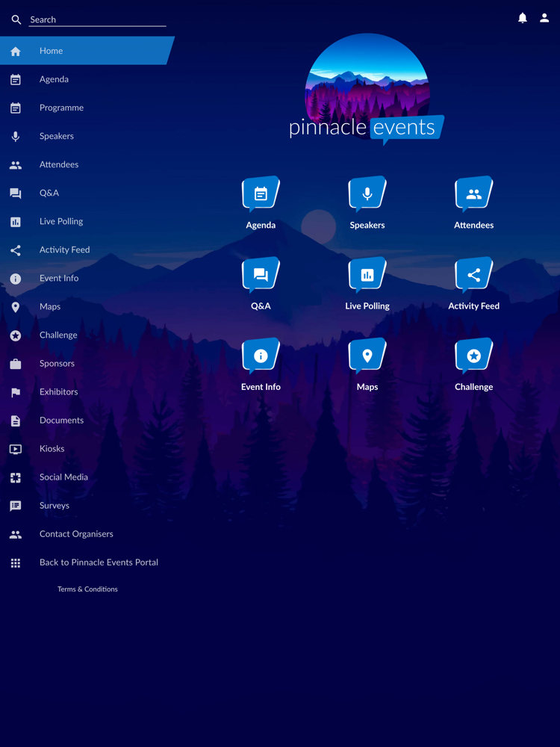Open Social Media sidebar item
The height and width of the screenshot is (747, 560).
[x=86, y=477]
